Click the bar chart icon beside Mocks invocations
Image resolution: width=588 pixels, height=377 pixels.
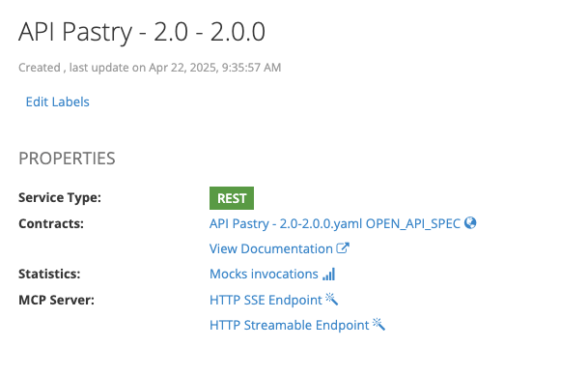(329, 274)
